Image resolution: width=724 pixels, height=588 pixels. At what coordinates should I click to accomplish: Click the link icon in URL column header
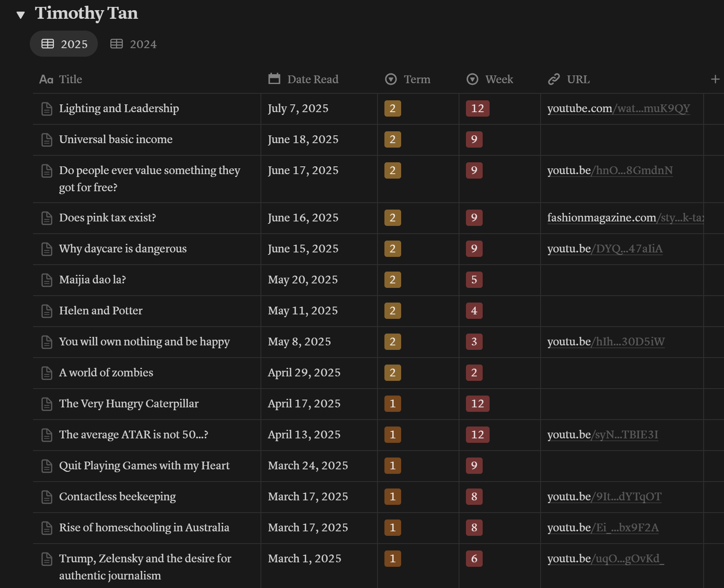(x=554, y=79)
